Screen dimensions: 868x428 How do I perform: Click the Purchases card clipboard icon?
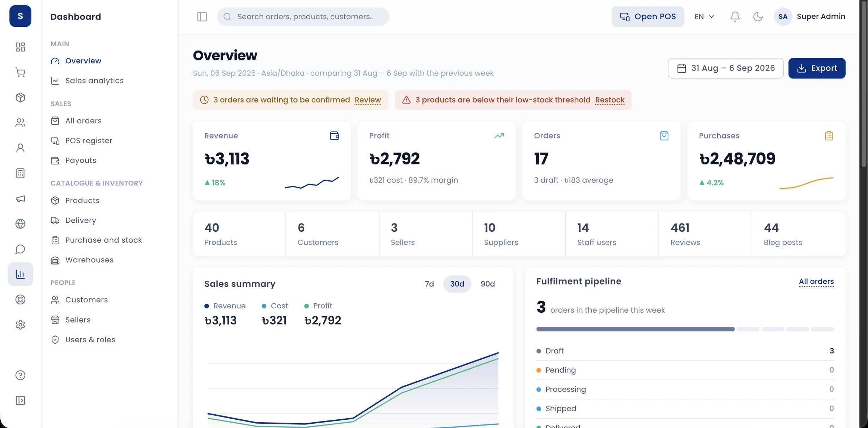[829, 136]
